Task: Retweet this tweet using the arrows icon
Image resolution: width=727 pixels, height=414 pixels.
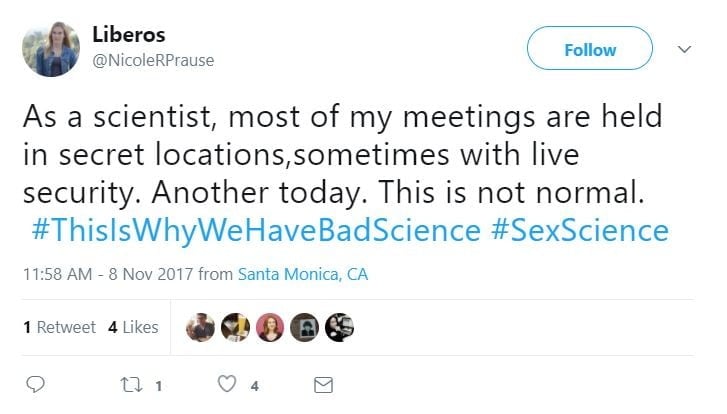Action: (128, 384)
